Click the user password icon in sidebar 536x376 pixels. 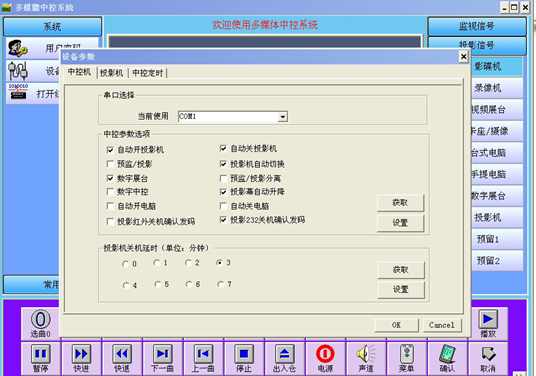(18, 48)
